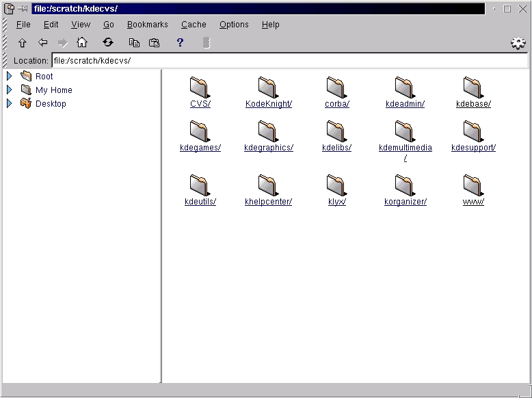Open the Cache menu
This screenshot has width=532, height=398.
pyautogui.click(x=194, y=25)
